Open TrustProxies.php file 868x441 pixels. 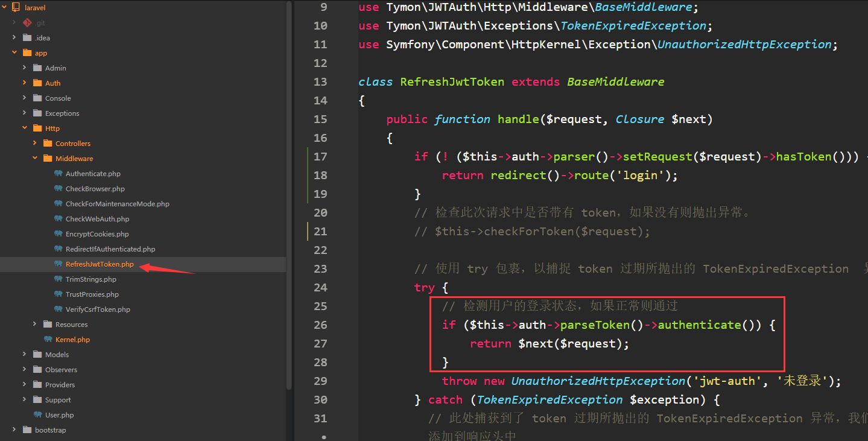[92, 294]
